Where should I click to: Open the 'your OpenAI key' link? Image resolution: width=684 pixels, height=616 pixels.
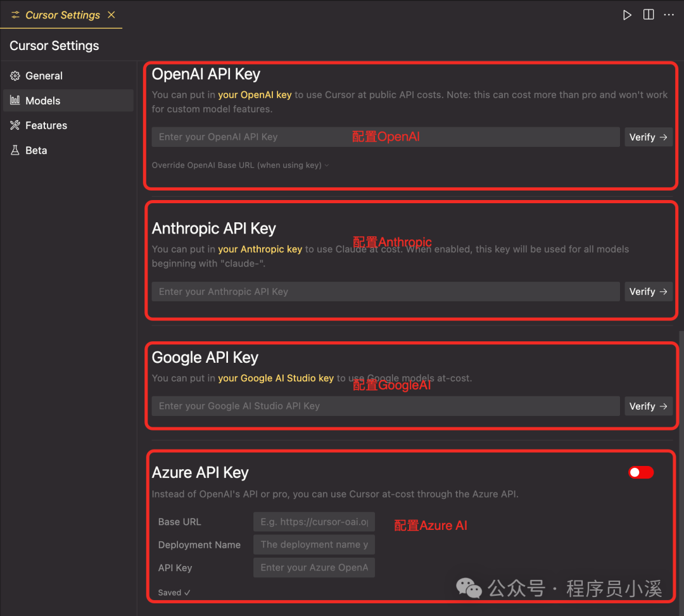[255, 94]
